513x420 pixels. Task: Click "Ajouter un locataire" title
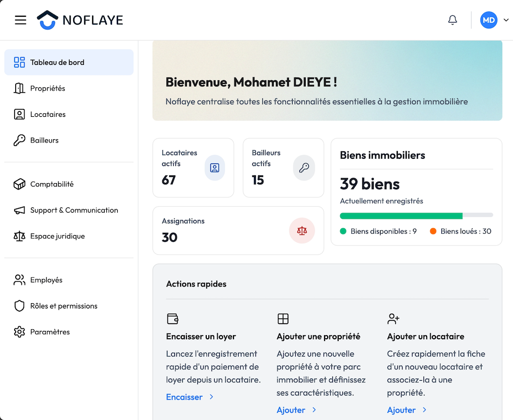click(x=426, y=337)
